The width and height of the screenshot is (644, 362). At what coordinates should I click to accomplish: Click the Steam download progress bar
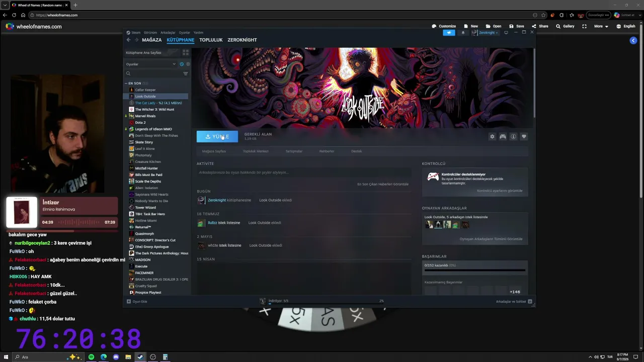click(x=326, y=304)
